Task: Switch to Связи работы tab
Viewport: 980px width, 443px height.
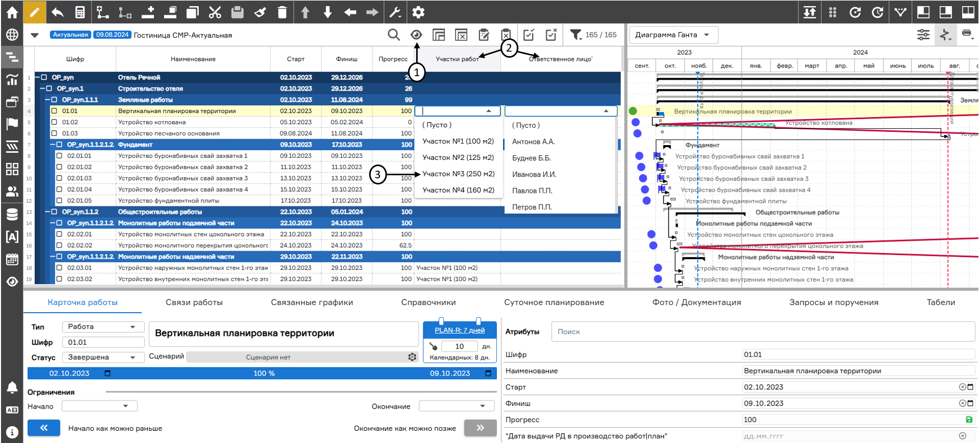Action: click(x=194, y=302)
